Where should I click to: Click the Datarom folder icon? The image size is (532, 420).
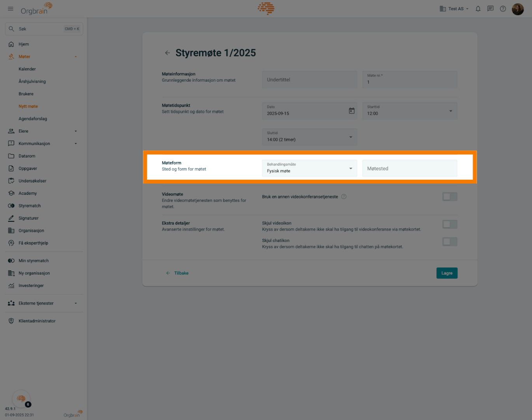(11, 156)
